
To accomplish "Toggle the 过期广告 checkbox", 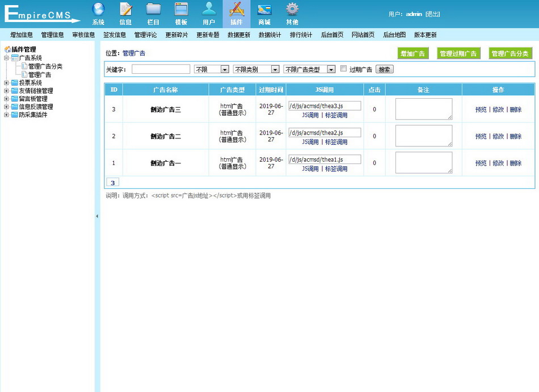I will click(343, 69).
